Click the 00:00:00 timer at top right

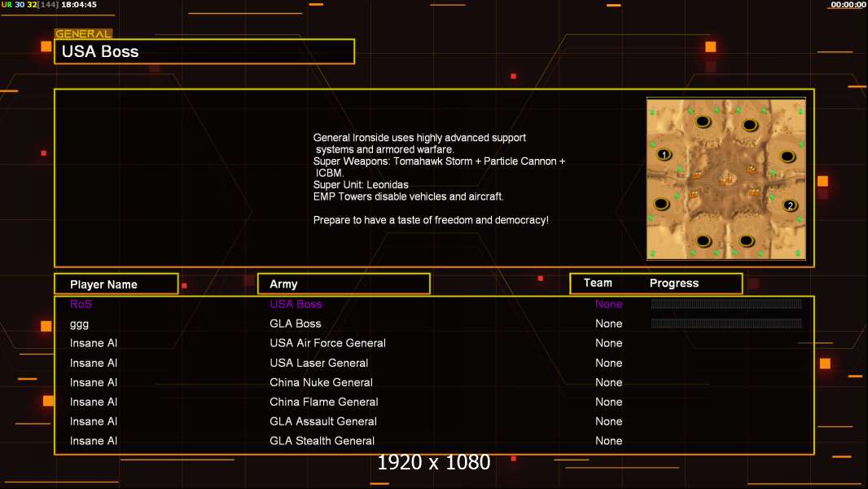(848, 4)
